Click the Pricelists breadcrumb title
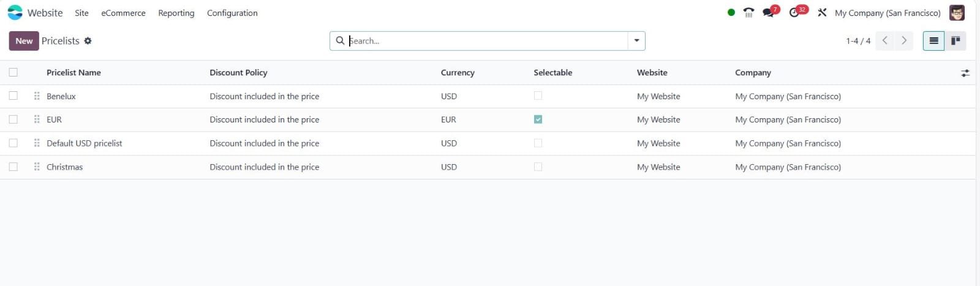This screenshot has width=980, height=286. coord(61,40)
